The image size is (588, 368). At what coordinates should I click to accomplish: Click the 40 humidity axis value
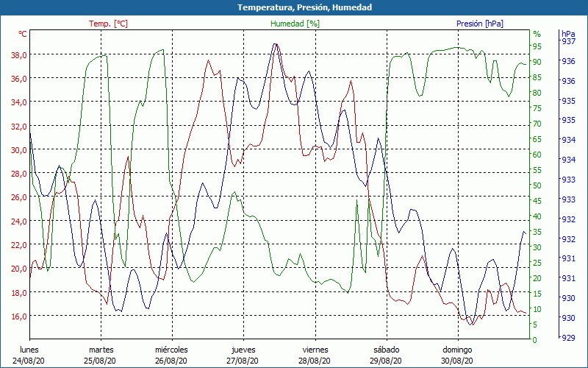pos(537,216)
